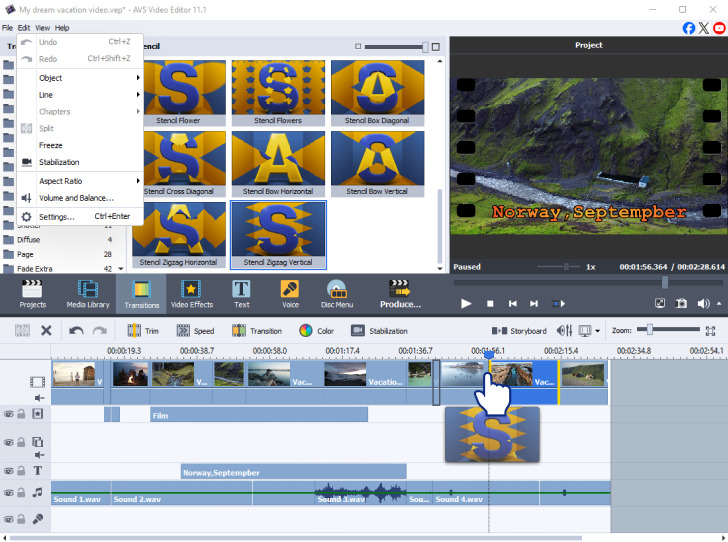Open the Video Effects panel
This screenshot has height=542, width=728.
click(191, 292)
